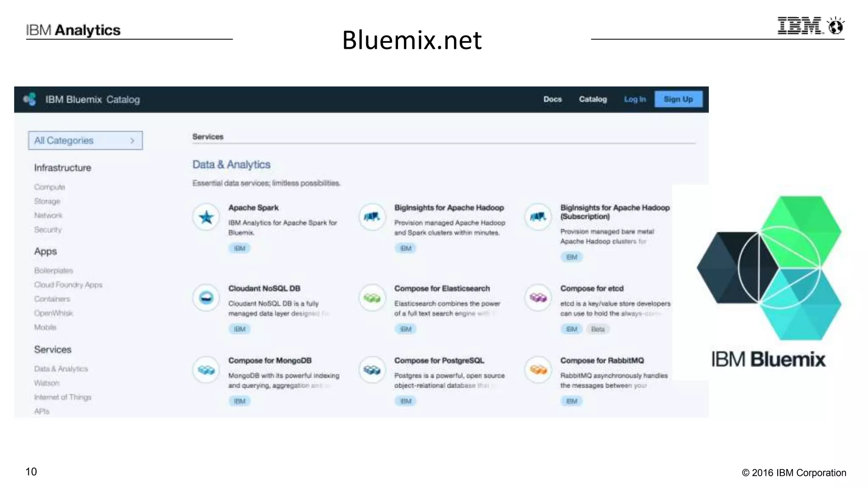Viewport: 868px width, 489px height.
Task: Open Cloudant NoSQL DB service title
Action: 264,288
